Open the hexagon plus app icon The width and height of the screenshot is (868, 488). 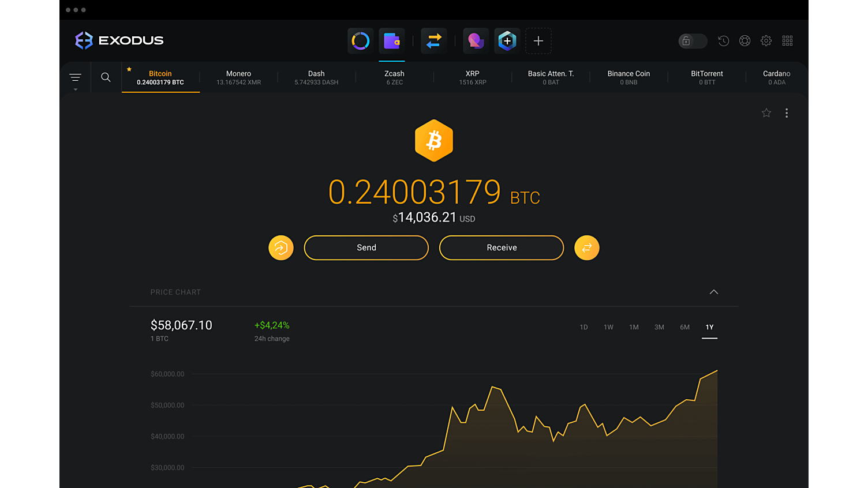pos(507,41)
